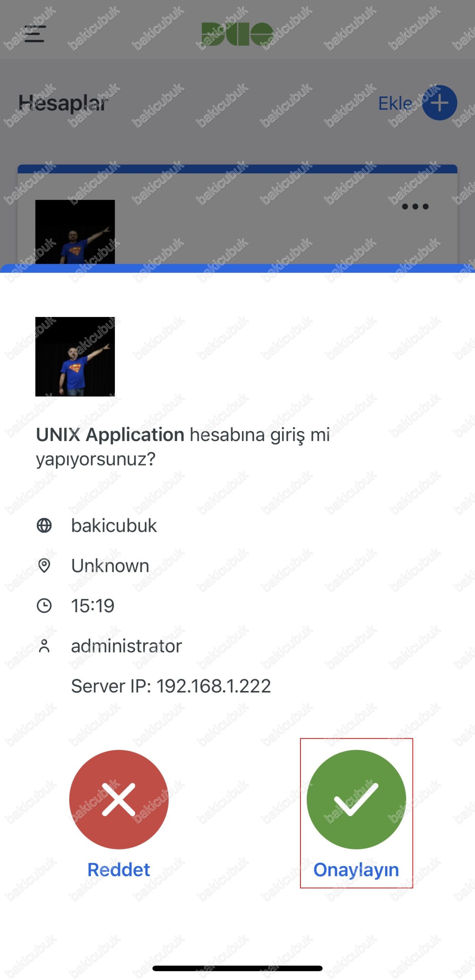Select the Onaylayın text label
Viewport: 475px width, 980px height.
tap(356, 870)
